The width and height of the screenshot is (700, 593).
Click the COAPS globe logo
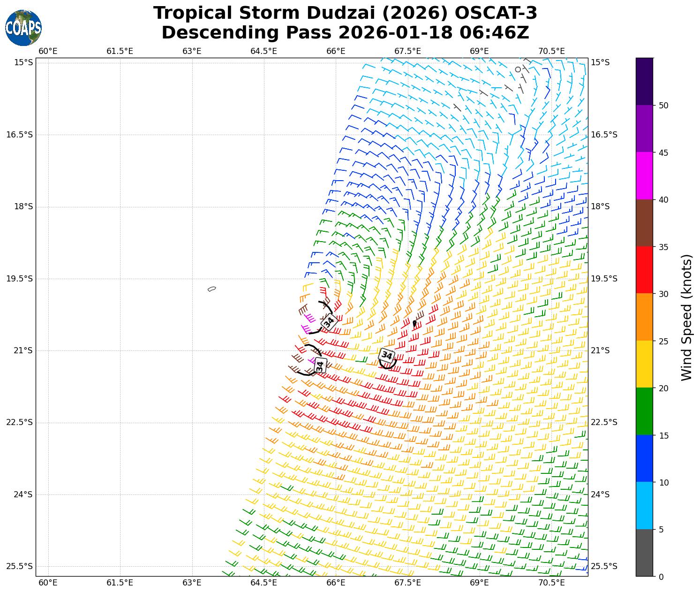[23, 28]
